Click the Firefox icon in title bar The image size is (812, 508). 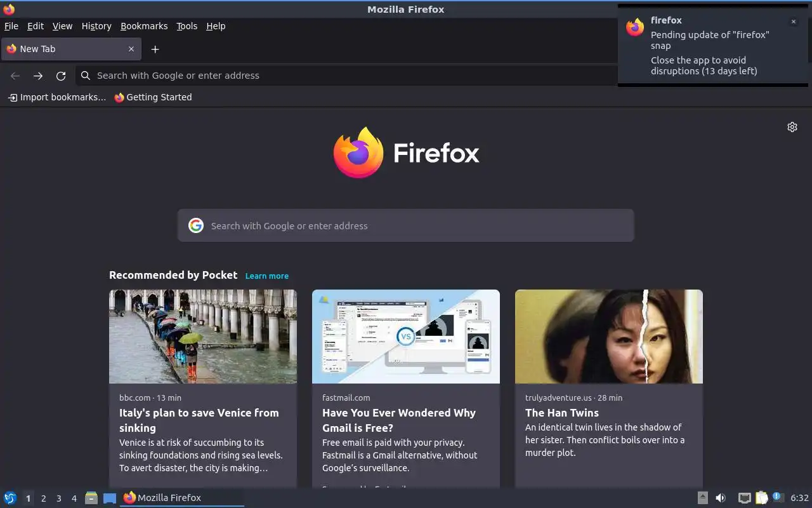coord(9,9)
